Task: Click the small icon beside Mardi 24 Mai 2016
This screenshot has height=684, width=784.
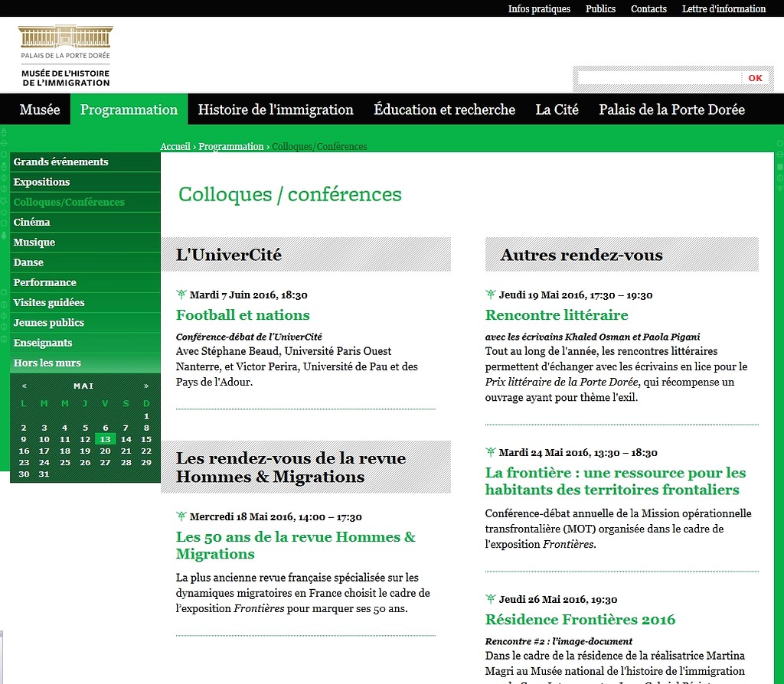Action: pyautogui.click(x=491, y=452)
